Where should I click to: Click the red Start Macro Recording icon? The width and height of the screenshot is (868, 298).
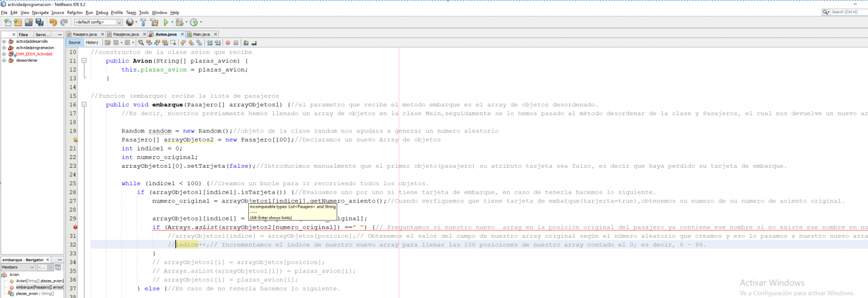pyautogui.click(x=227, y=42)
